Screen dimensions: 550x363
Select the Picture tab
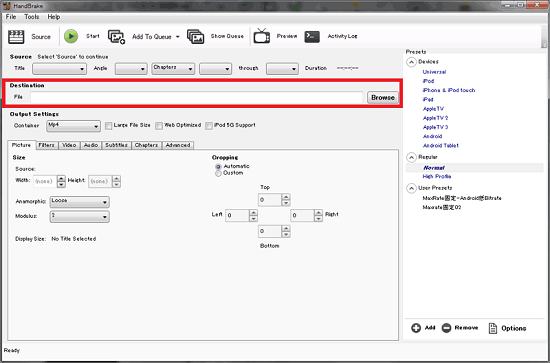21,145
